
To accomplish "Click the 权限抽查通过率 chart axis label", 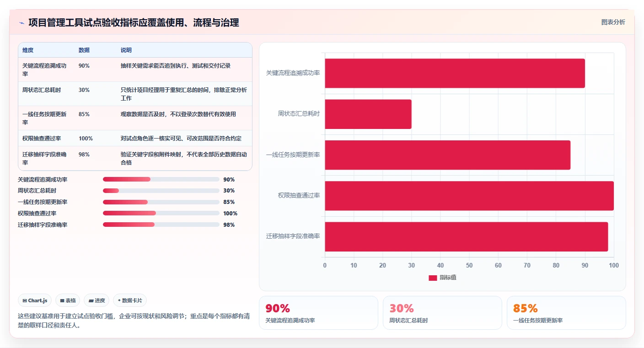I will coord(299,196).
